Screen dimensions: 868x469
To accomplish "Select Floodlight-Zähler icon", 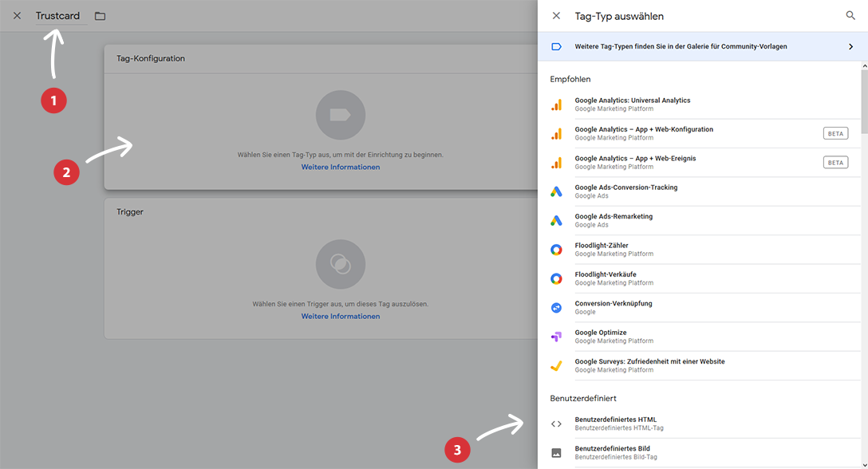I will (x=556, y=250).
